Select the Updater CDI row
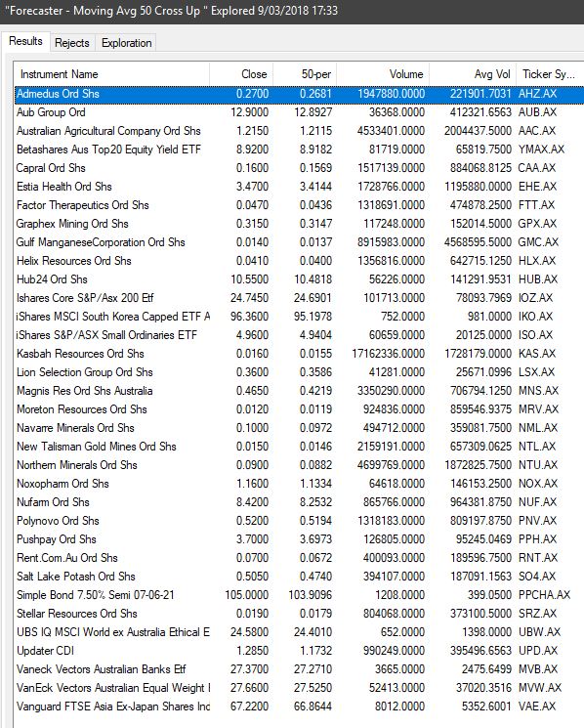584x728 pixels. click(299, 651)
